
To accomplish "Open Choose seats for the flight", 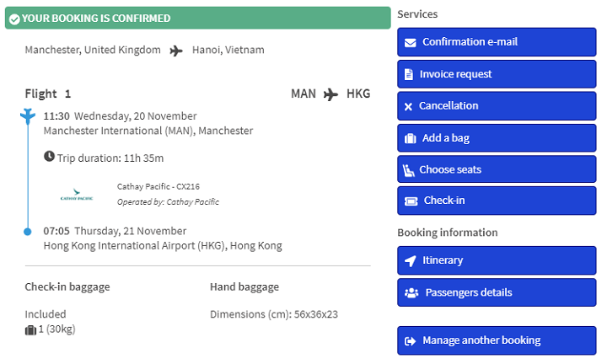I will click(x=497, y=169).
